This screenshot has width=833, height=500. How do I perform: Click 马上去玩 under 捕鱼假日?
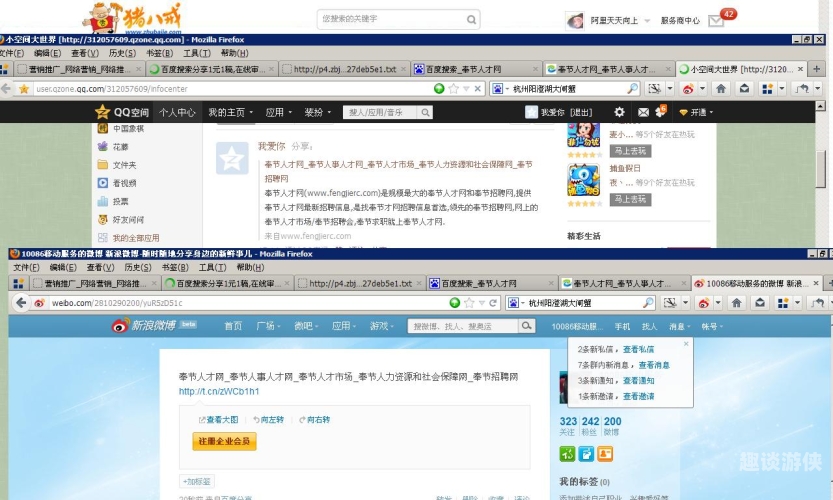630,199
